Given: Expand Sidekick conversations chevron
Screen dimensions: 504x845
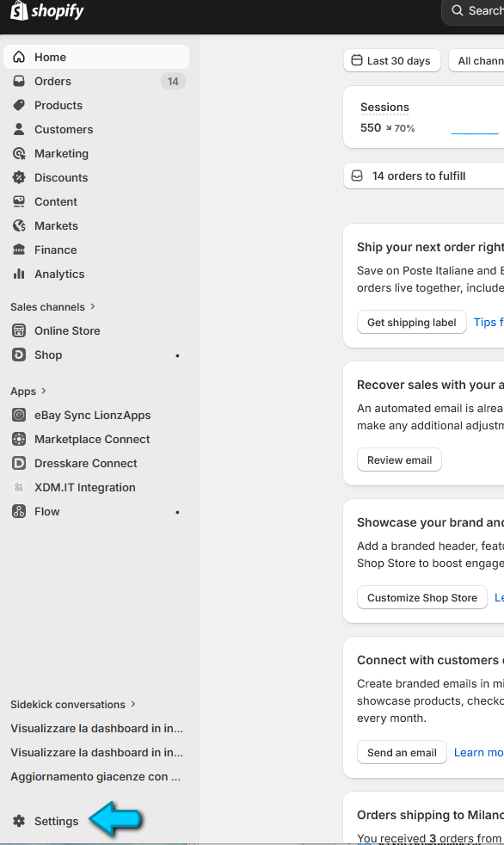Looking at the screenshot, I should tap(133, 704).
